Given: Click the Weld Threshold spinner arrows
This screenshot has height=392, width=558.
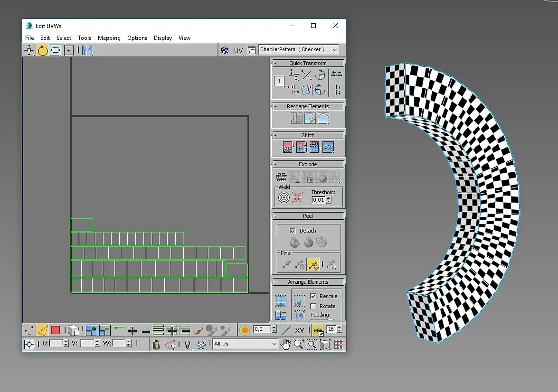Looking at the screenshot, I should [329, 200].
